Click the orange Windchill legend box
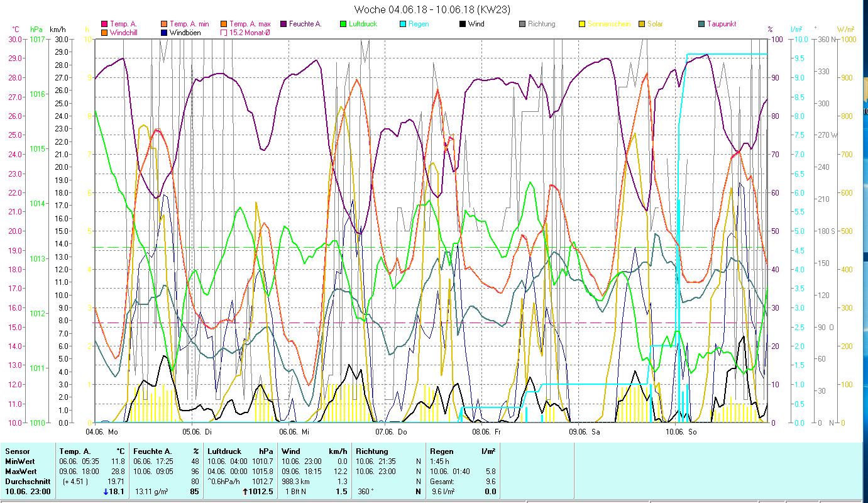This screenshot has height=503, width=868. 104,32
